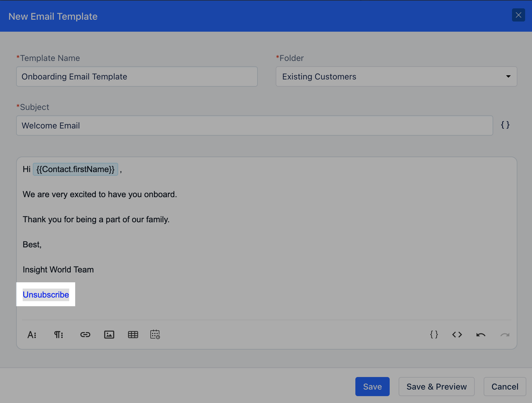Redo the last edit
The width and height of the screenshot is (532, 403).
[505, 335]
